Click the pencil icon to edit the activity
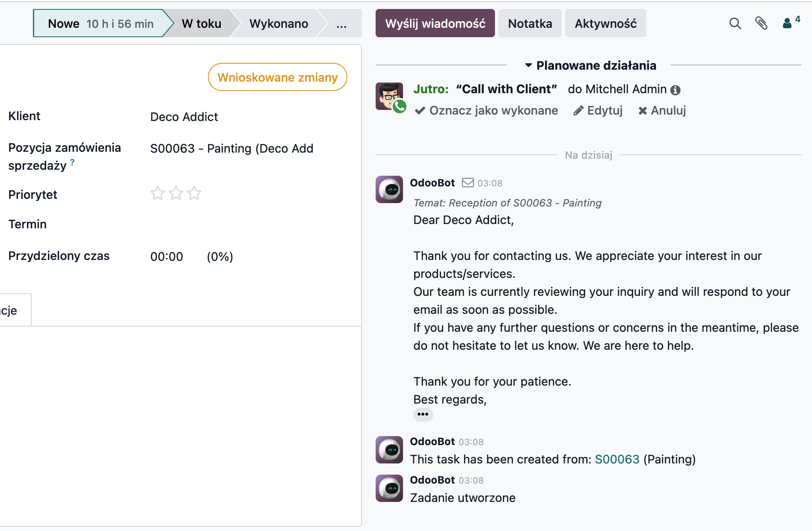Screen dimensions: 812x531 coord(579,110)
